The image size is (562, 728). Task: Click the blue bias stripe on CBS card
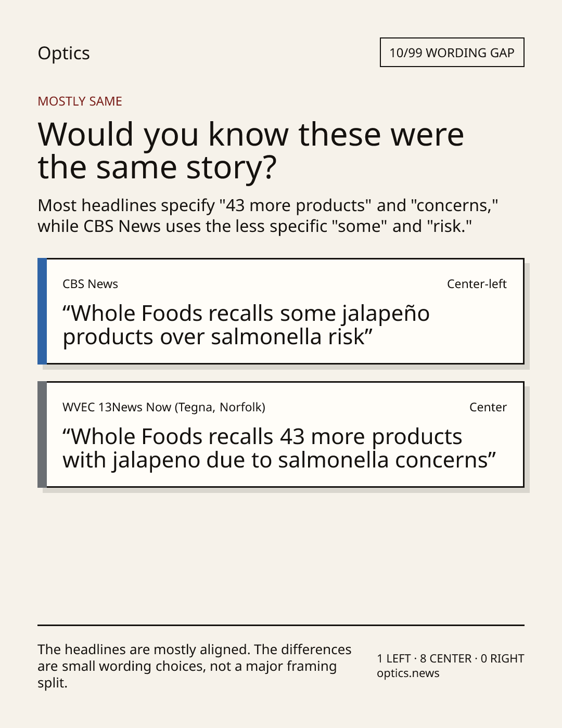(x=42, y=311)
